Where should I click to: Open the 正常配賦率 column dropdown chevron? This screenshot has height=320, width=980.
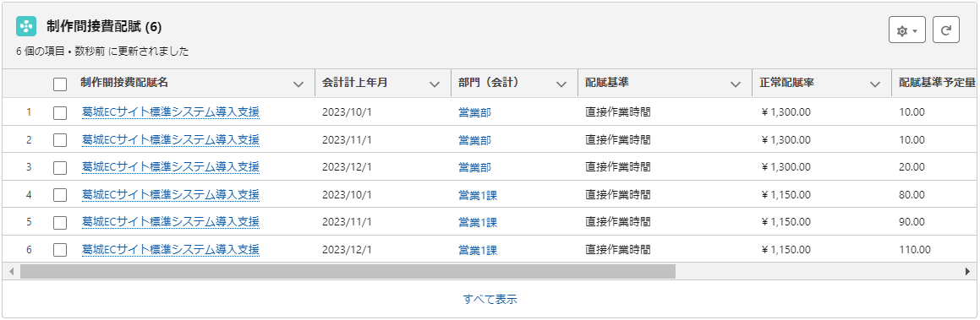click(x=875, y=84)
